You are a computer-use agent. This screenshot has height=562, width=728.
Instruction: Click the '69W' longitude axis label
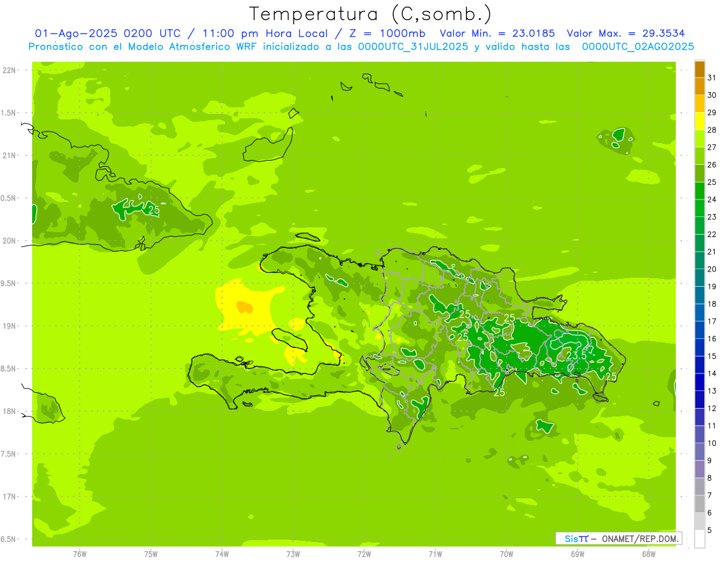[x=578, y=554]
